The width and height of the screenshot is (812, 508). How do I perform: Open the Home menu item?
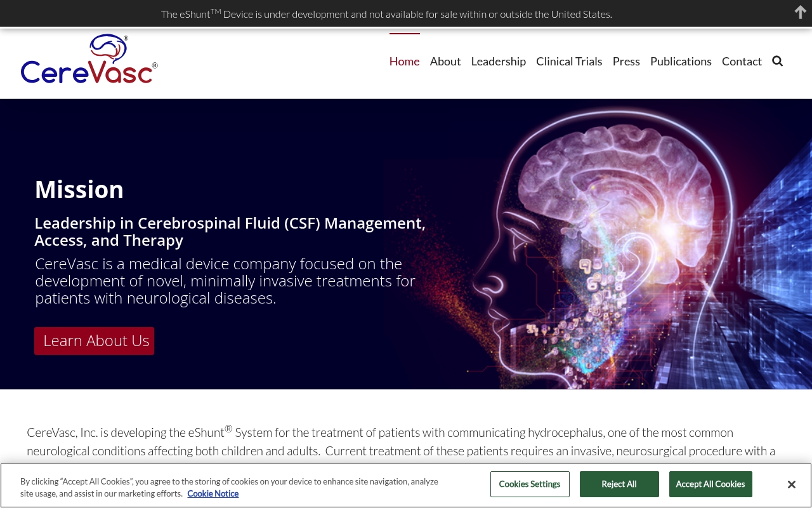tap(404, 61)
